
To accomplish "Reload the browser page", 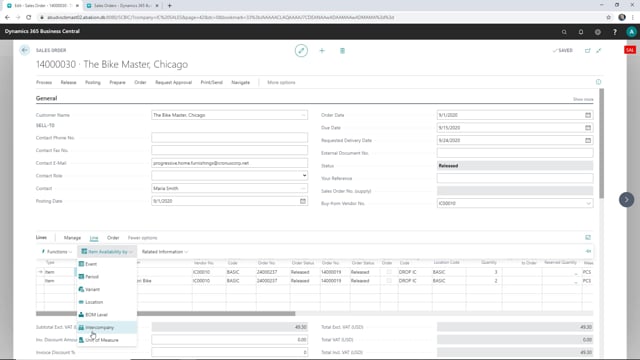I will pos(29,17).
